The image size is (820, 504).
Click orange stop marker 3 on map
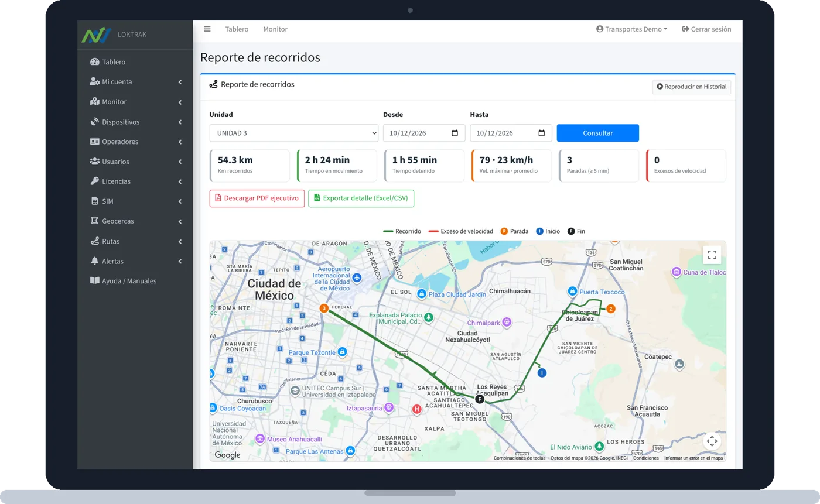point(324,308)
